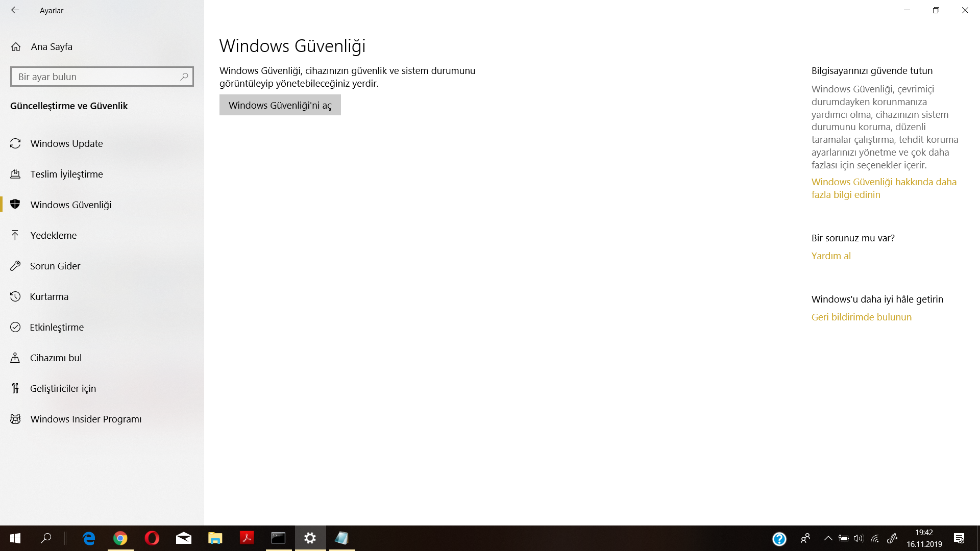Open the Sorun Gider section label
Image resolution: width=980 pixels, height=551 pixels.
click(55, 266)
